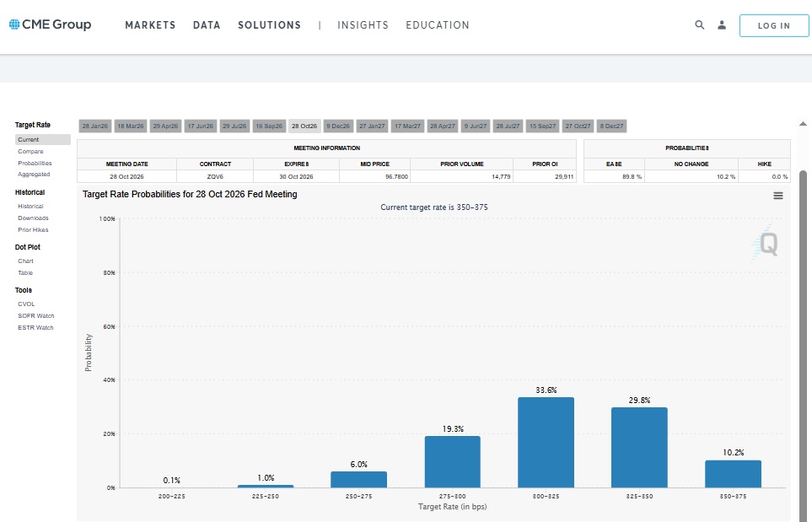
Task: Click the page vertical scrollbar
Action: [804, 337]
